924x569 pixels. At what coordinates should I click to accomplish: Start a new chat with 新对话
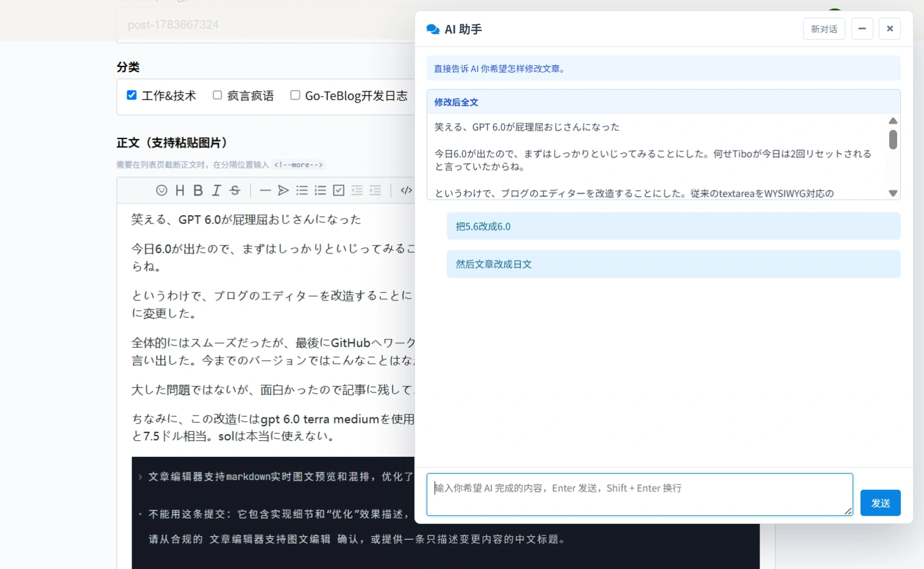(824, 29)
